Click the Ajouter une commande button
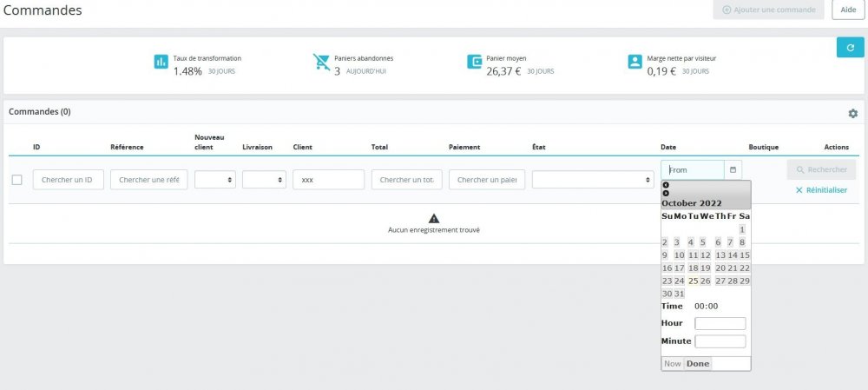The width and height of the screenshot is (868, 390). [x=768, y=10]
